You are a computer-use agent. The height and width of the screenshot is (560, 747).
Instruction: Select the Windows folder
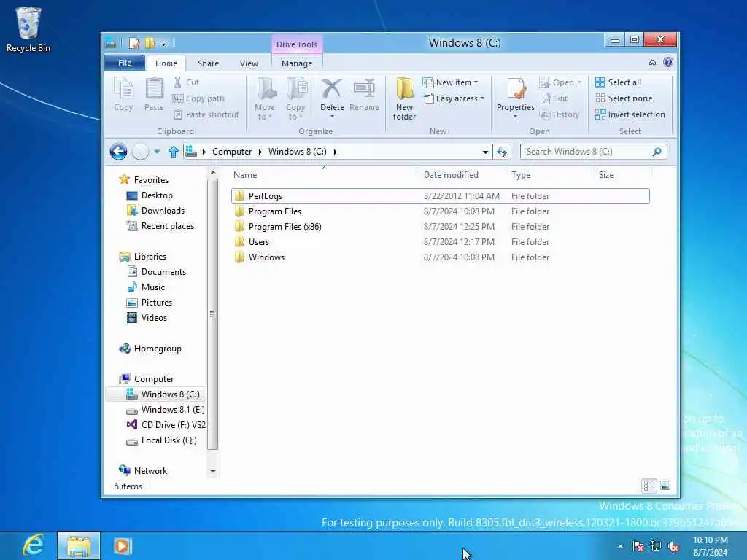point(440,257)
